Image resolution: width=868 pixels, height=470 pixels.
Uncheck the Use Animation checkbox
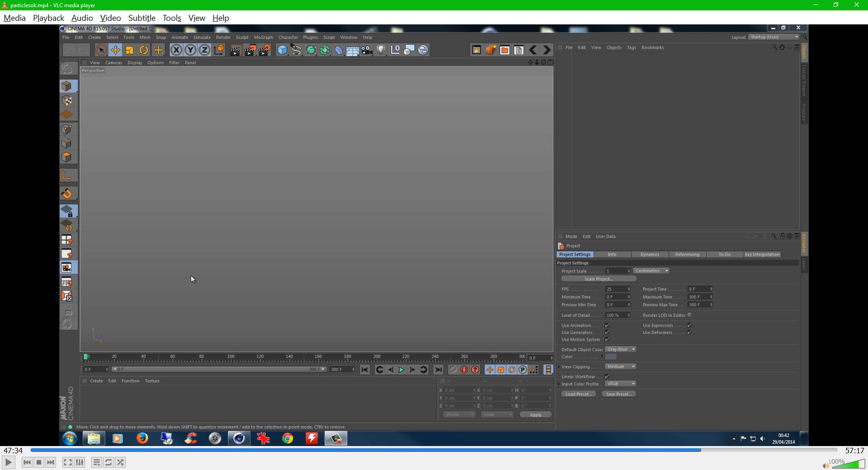click(607, 325)
